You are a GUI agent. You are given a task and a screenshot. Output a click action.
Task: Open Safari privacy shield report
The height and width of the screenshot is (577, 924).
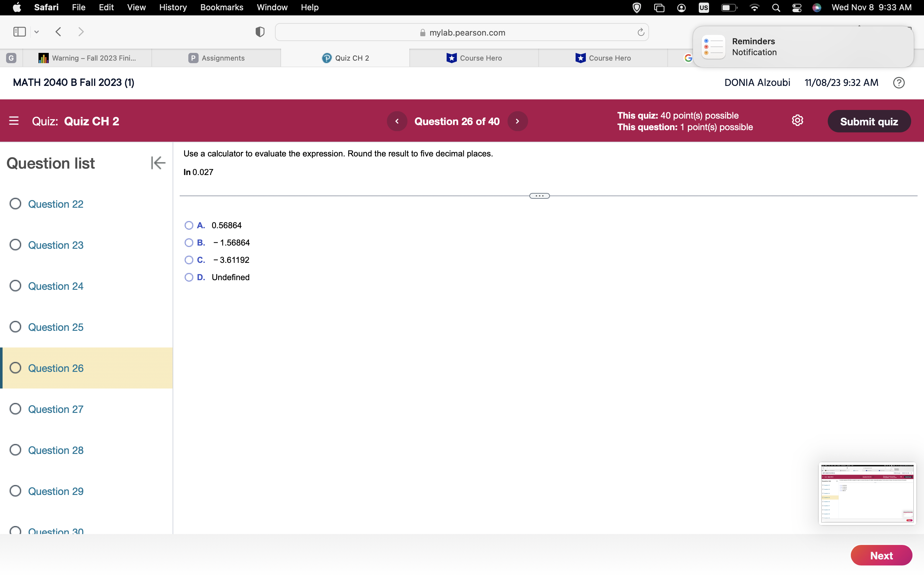(260, 32)
